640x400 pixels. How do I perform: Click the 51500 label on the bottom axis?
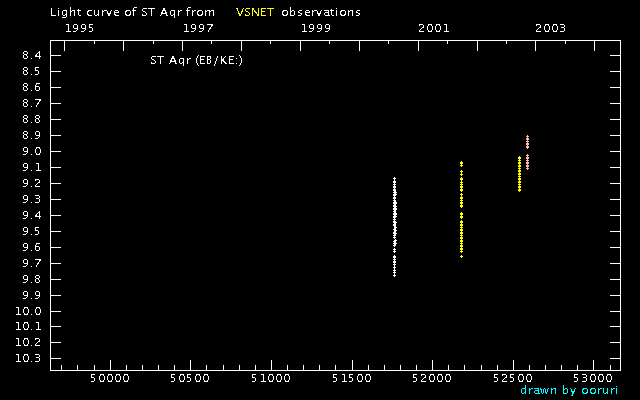pos(352,378)
